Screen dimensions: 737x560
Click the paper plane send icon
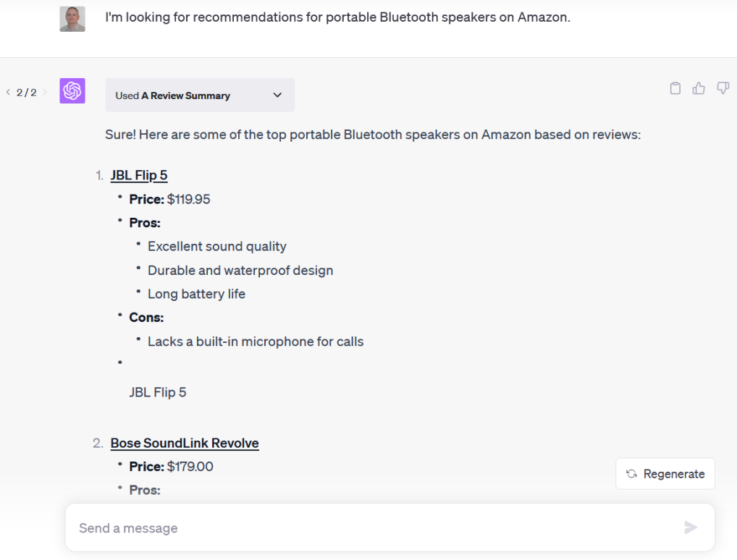[691, 527]
